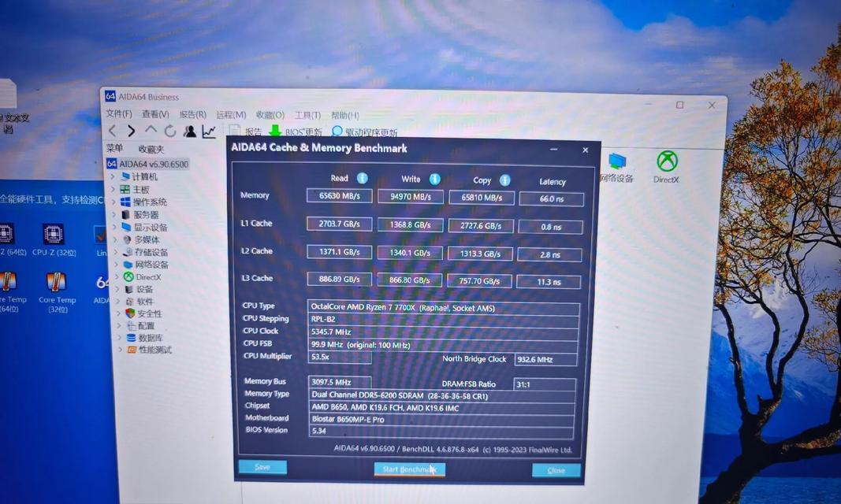The width and height of the screenshot is (841, 504).
Task: Select the CPU-Z (32位) desktop icon
Action: pyautogui.click(x=54, y=239)
